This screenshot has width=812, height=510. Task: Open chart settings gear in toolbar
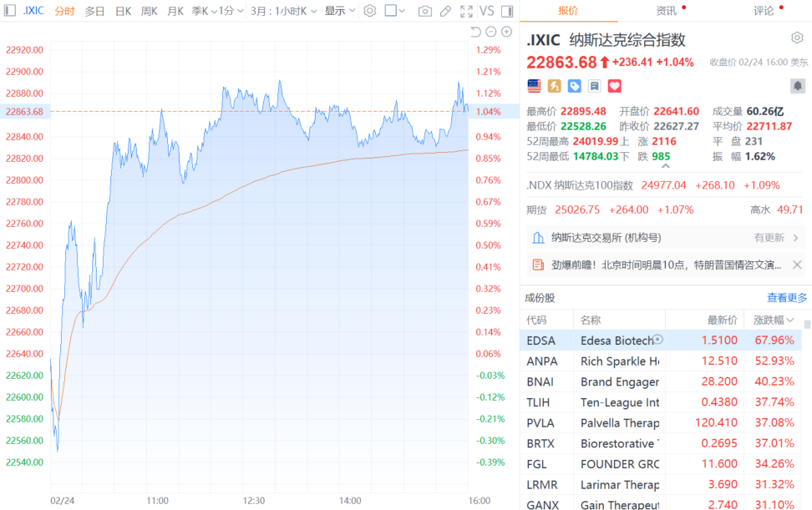pos(370,11)
